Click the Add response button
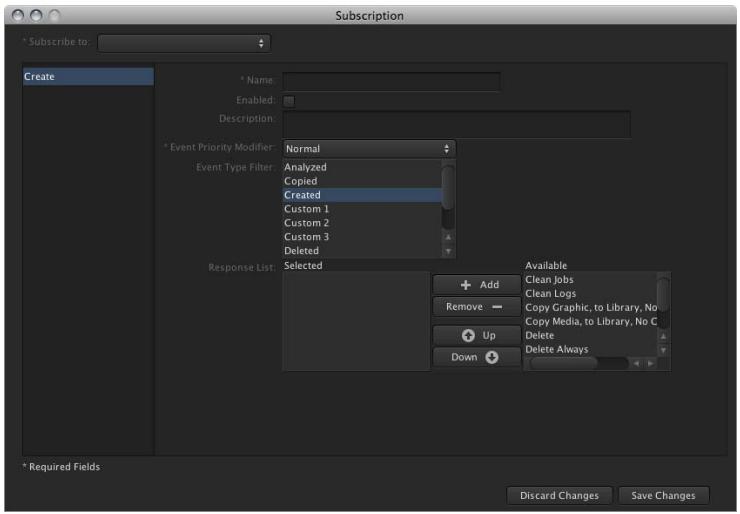740x514 pixels. (477, 285)
